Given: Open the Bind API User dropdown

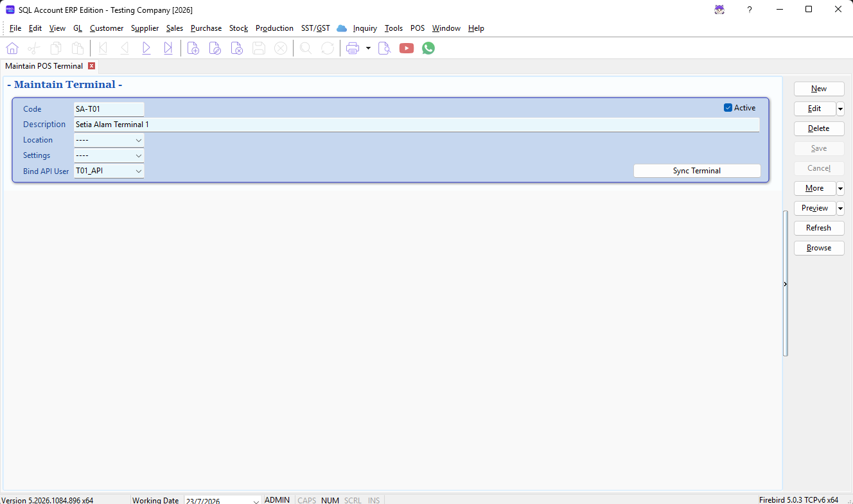Looking at the screenshot, I should (x=138, y=171).
